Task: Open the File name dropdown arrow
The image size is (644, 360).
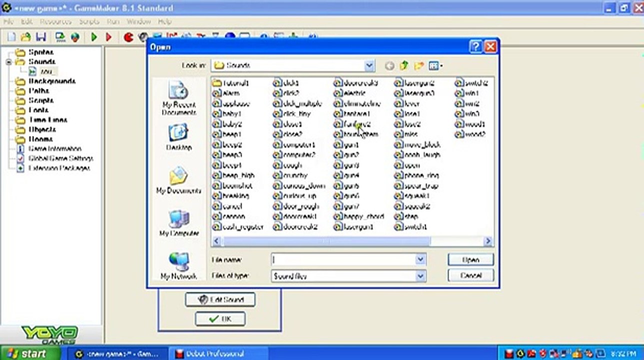Action: point(421,259)
